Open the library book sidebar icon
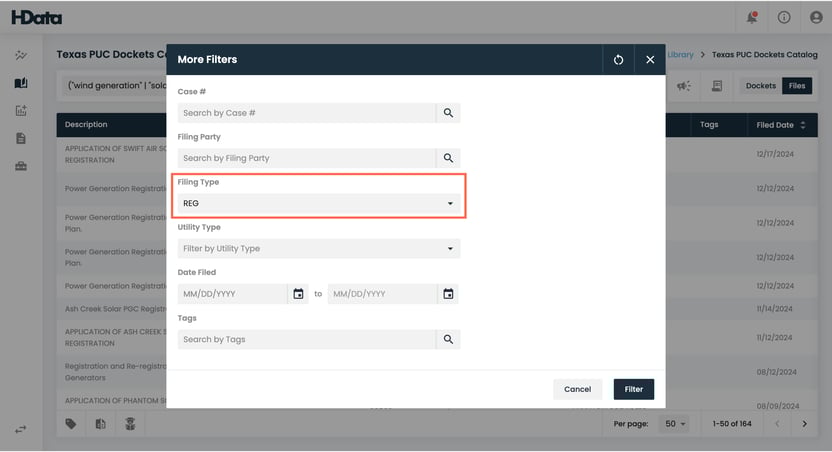Viewport: 832px width, 452px height. tap(21, 83)
